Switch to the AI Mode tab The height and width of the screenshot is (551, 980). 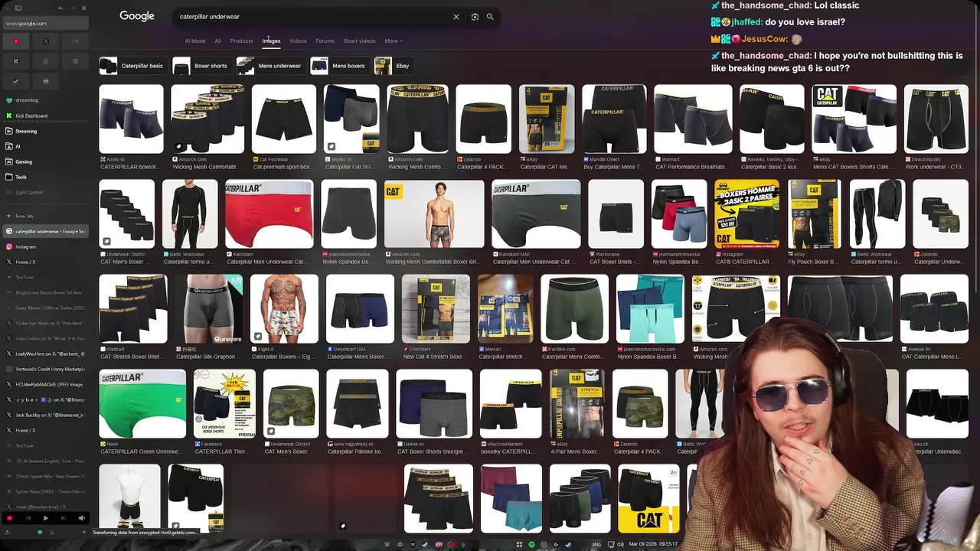pos(194,41)
